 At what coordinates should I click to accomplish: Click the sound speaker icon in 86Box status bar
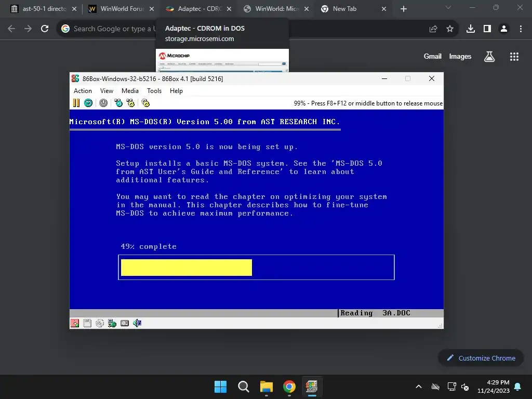[137, 323]
